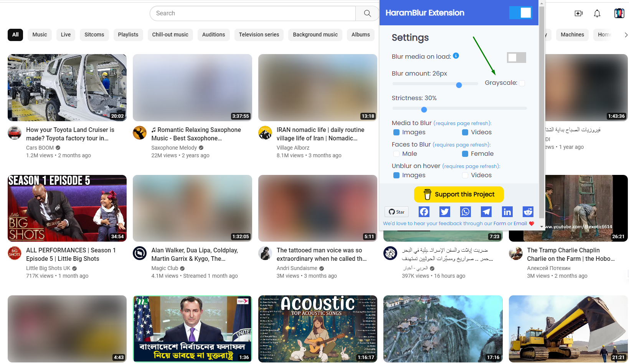Check the Grayscale checkbox
The image size is (629, 364).
(522, 83)
